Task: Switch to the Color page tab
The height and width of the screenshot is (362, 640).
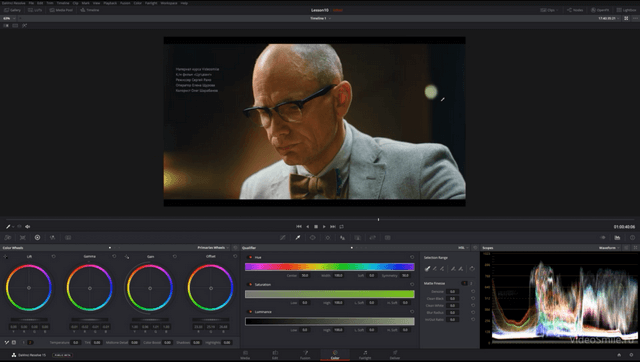Action: [x=335, y=355]
